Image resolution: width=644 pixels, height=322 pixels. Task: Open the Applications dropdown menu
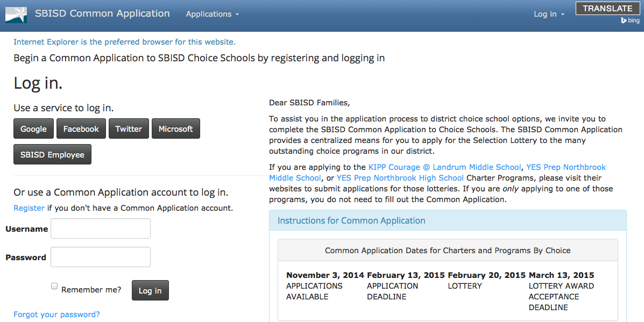[213, 14]
